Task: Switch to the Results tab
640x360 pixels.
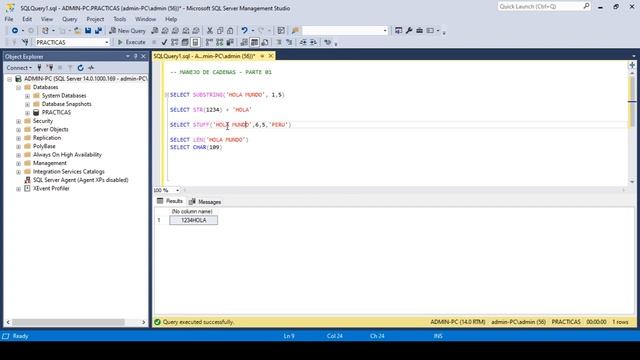Action: click(x=170, y=201)
